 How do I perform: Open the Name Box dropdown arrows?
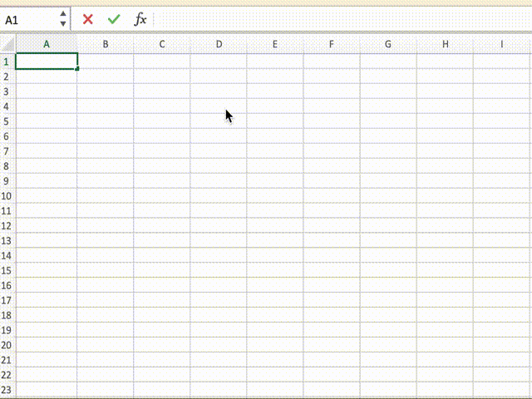click(x=63, y=19)
